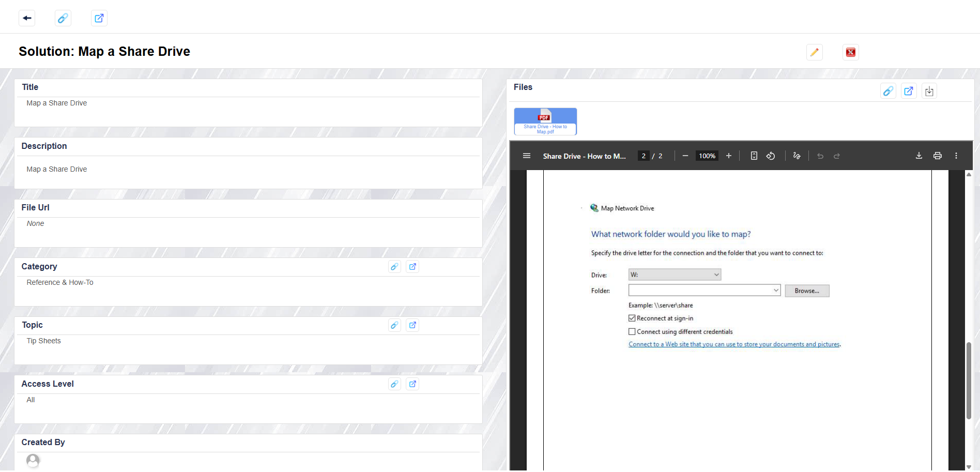Toggle Connect using different credentials checkbox

[x=632, y=332]
